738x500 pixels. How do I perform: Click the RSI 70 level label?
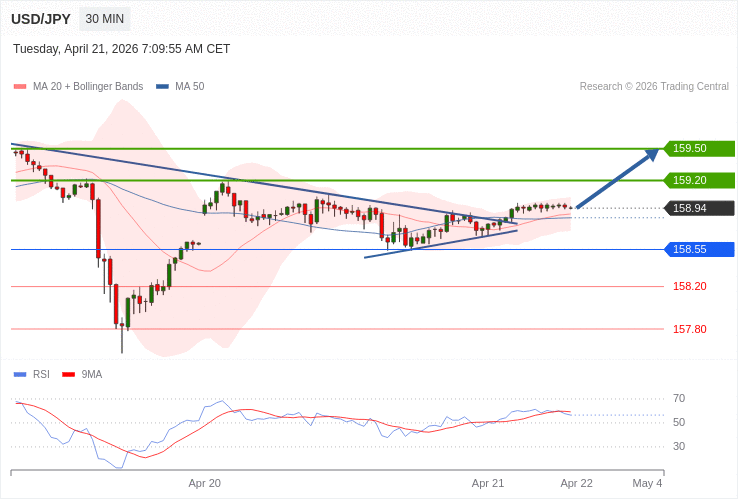click(679, 398)
